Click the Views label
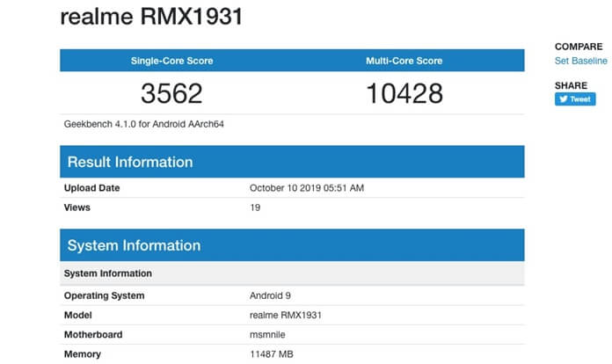612x364 pixels. pyautogui.click(x=76, y=207)
